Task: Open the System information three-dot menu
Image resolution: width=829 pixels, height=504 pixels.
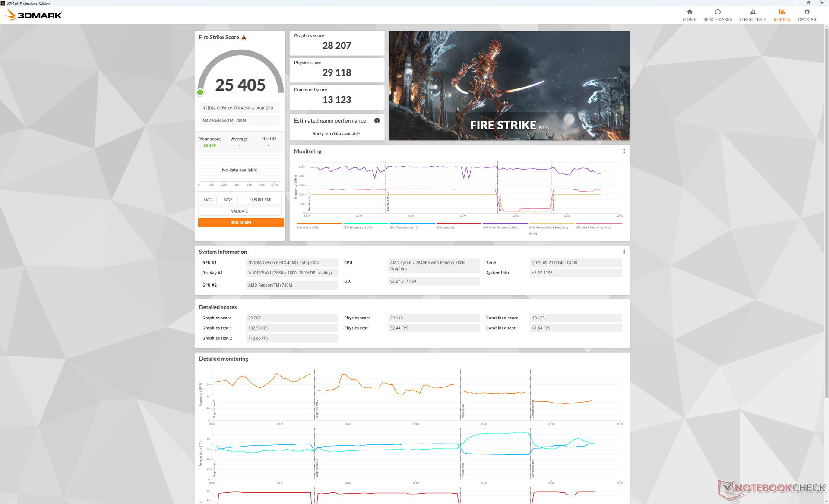Action: [x=623, y=252]
